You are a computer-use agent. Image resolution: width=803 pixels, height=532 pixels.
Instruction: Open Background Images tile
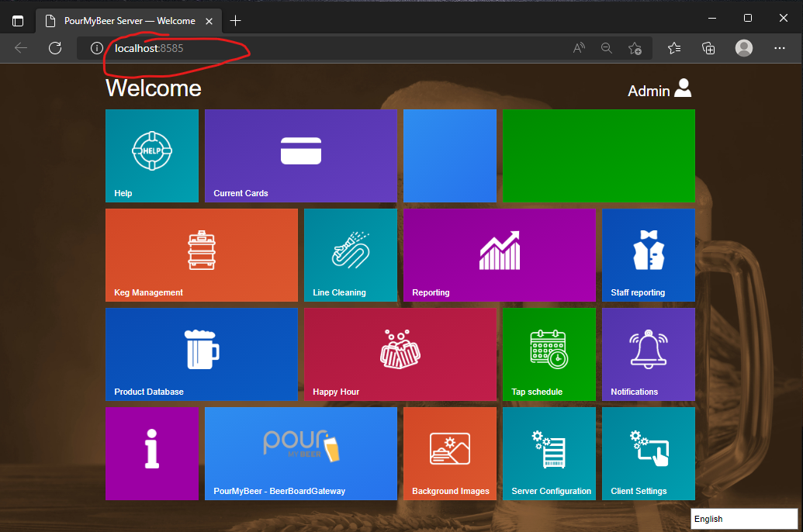click(450, 454)
